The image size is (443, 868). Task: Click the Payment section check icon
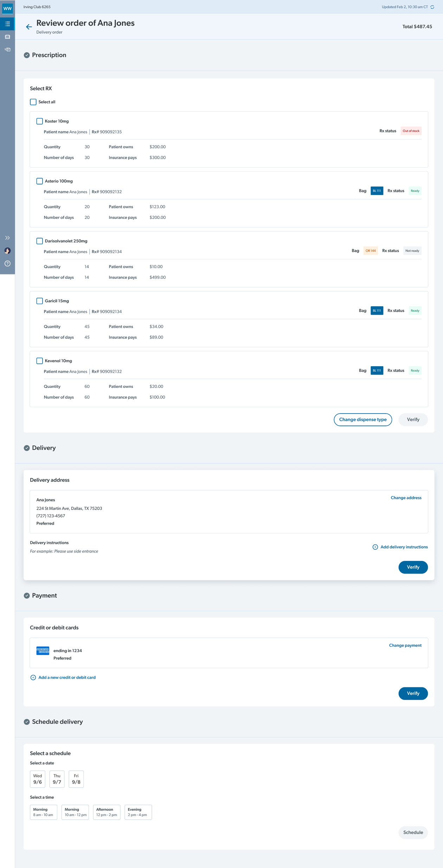tap(27, 596)
